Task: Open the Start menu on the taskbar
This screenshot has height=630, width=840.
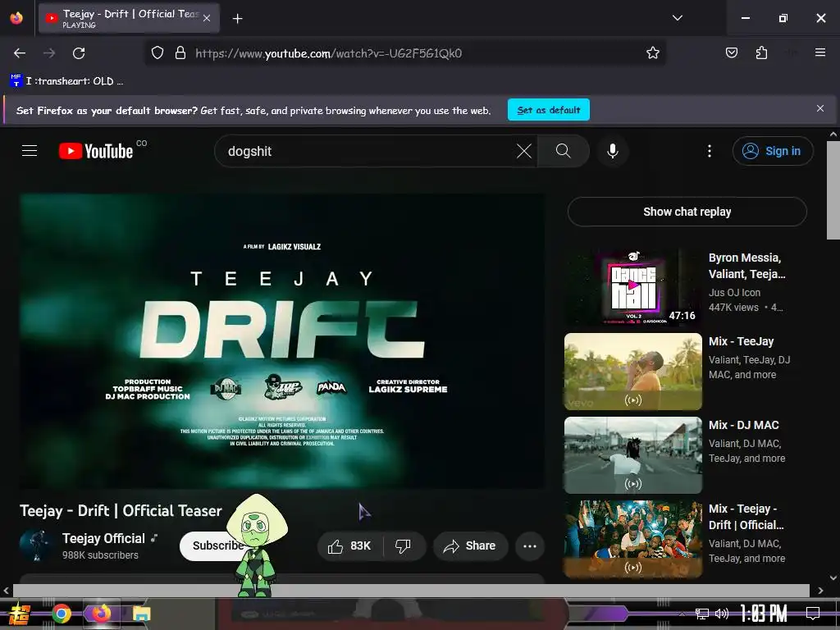Action: [20, 614]
